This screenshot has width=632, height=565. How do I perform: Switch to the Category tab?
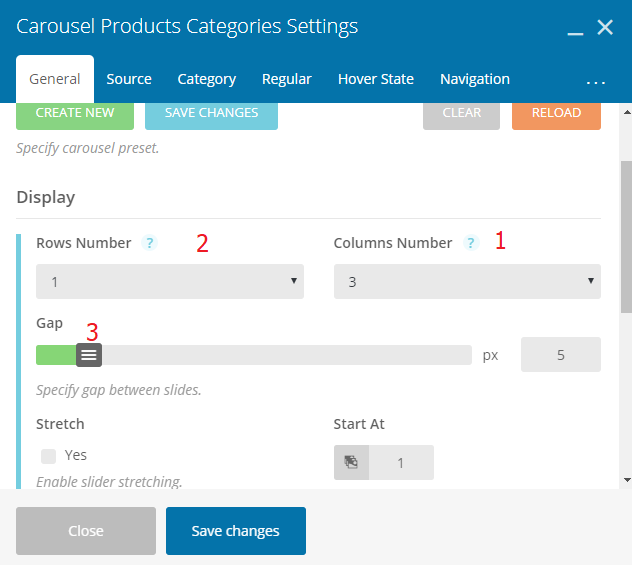207,79
